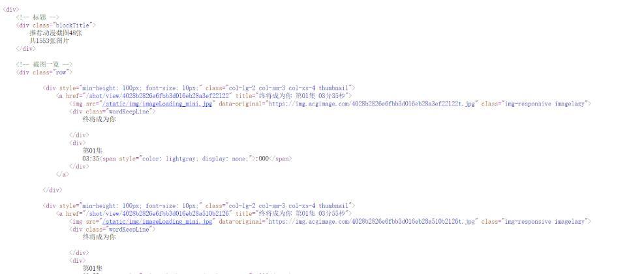Open the imageLoading_mini.jpg link beside the 2126t.jpg URL
Image resolution: width=644 pixels, height=274 pixels.
pyautogui.click(x=157, y=221)
